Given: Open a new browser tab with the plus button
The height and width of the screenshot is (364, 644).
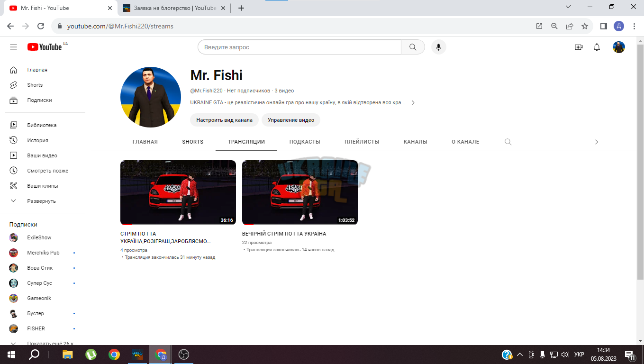Looking at the screenshot, I should point(241,8).
